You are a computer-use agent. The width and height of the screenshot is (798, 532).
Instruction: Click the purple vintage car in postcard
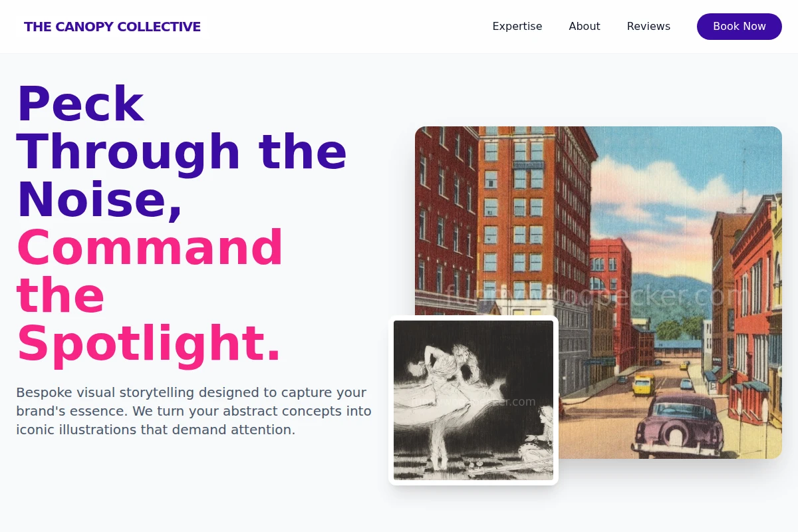678,426
